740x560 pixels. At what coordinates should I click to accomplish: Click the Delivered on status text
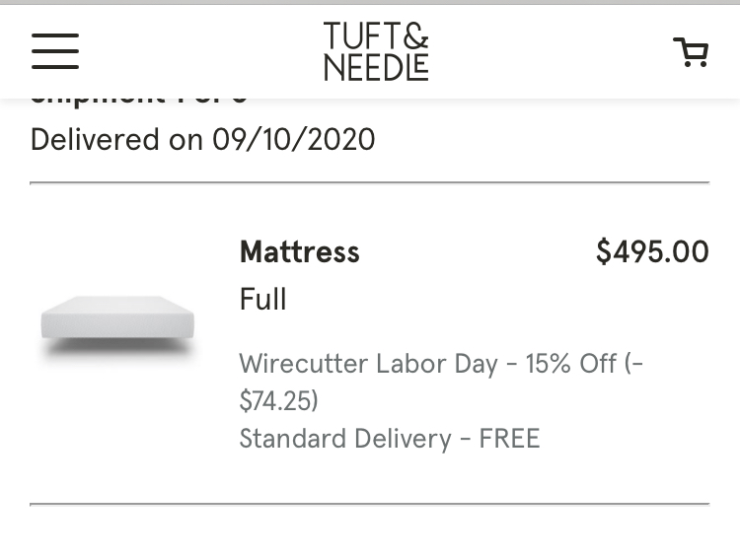(x=116, y=139)
